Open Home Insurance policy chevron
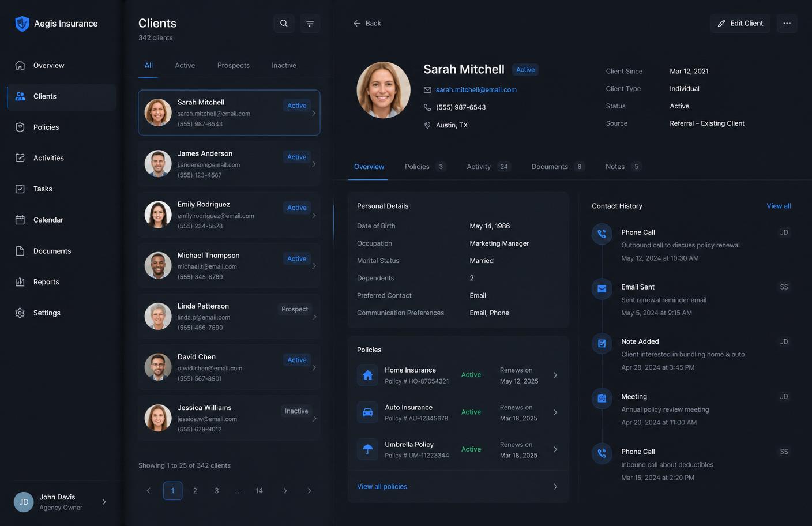The image size is (812, 526). coord(555,375)
